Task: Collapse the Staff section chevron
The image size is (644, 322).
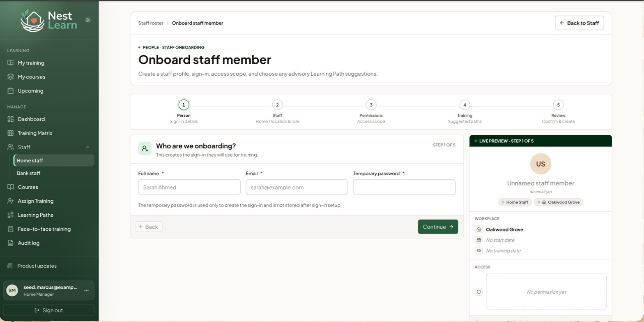Action: tap(88, 147)
